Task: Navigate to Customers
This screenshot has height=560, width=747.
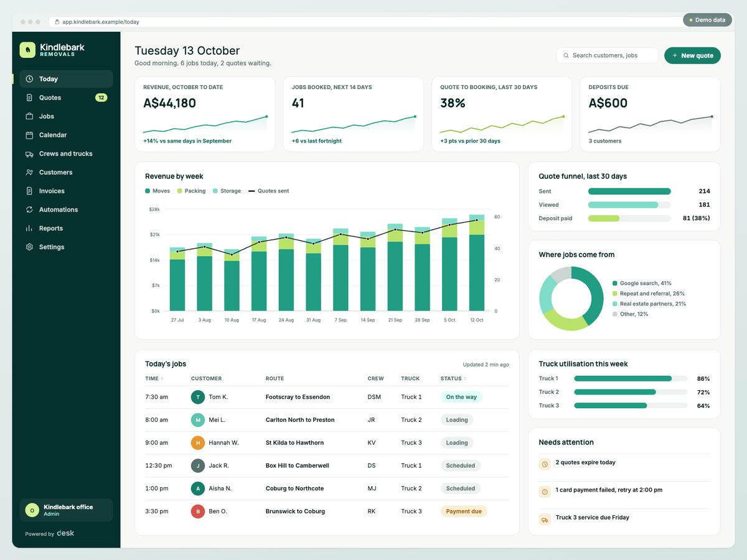Action: [66, 172]
